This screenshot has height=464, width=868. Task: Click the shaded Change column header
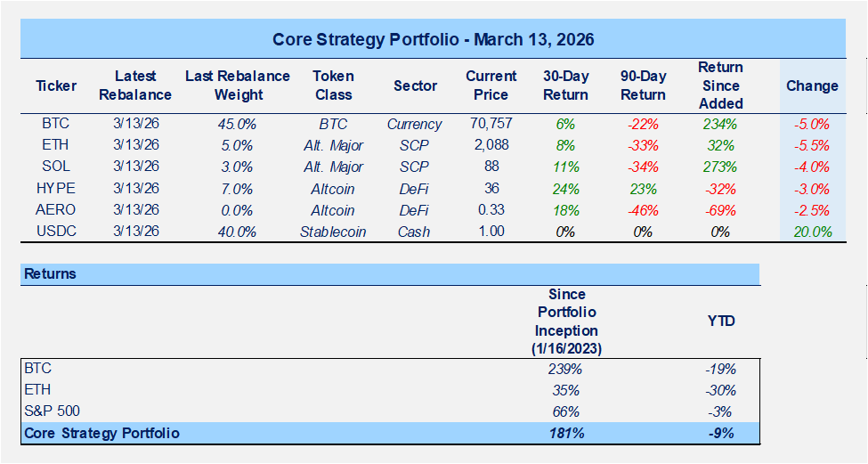811,85
